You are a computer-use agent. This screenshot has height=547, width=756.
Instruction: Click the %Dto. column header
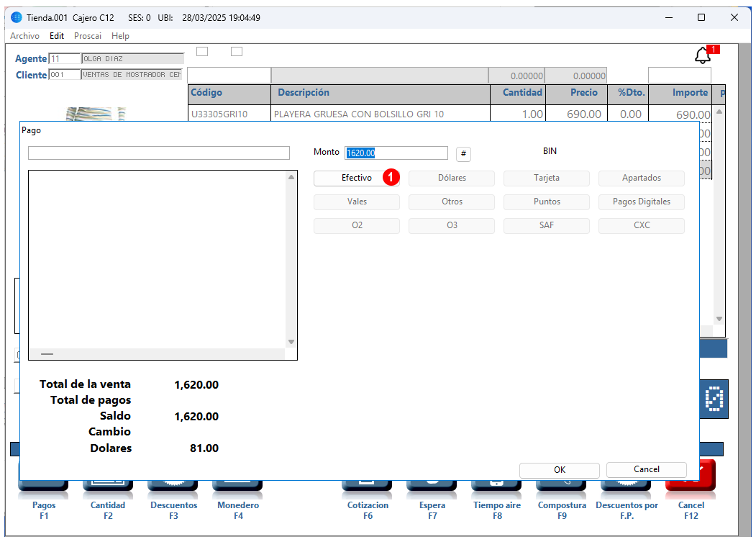pyautogui.click(x=628, y=94)
